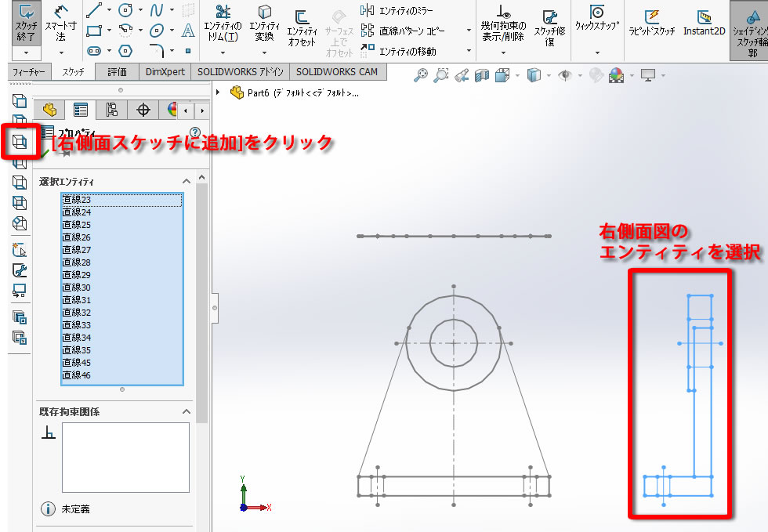The height and width of the screenshot is (532, 768).
Task: Add selection to the right side sketch in the 2D to 3D toolbar
Action: point(20,142)
